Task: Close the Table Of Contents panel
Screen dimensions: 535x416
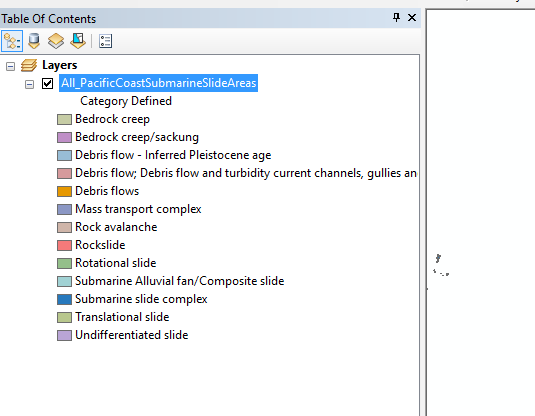Action: click(412, 17)
